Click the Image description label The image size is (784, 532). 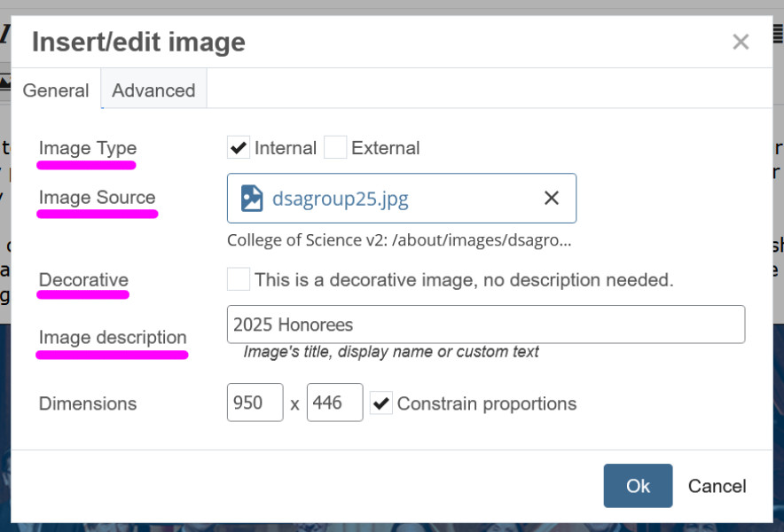pos(112,337)
